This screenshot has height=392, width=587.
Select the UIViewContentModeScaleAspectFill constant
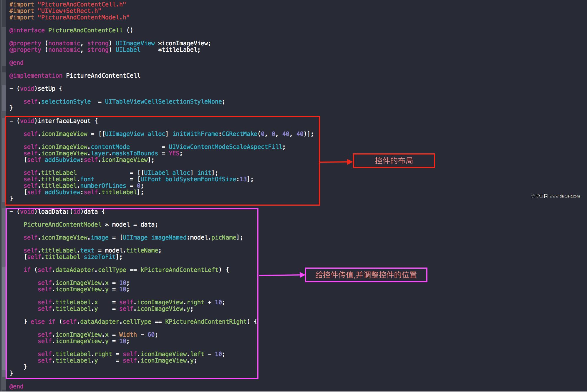click(225, 147)
